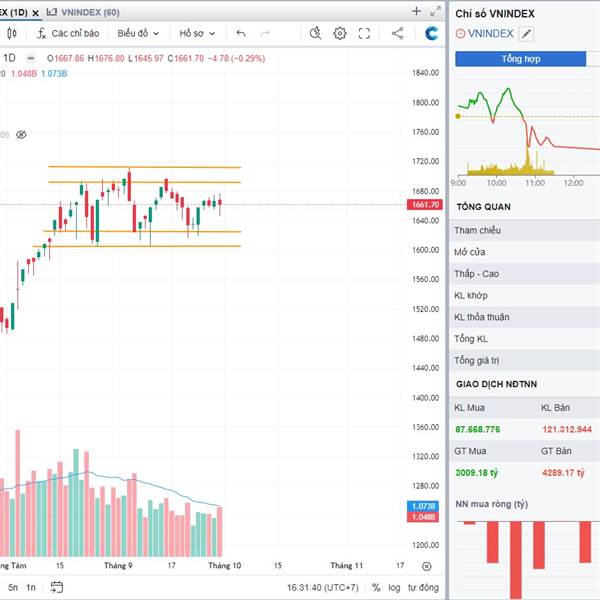Select the 5n time range button

[13, 587]
